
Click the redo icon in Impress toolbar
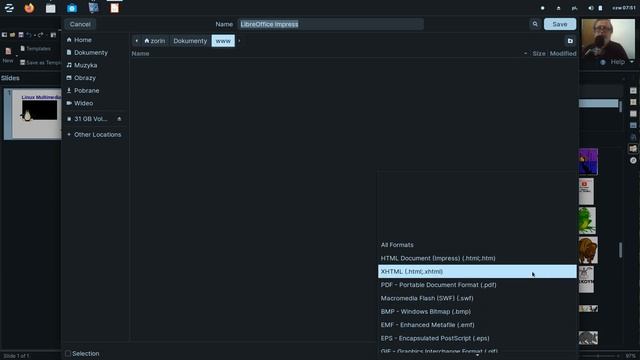coord(40,35)
